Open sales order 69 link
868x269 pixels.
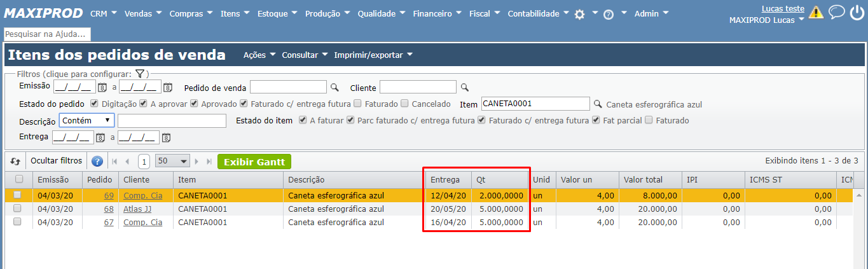coord(109,195)
